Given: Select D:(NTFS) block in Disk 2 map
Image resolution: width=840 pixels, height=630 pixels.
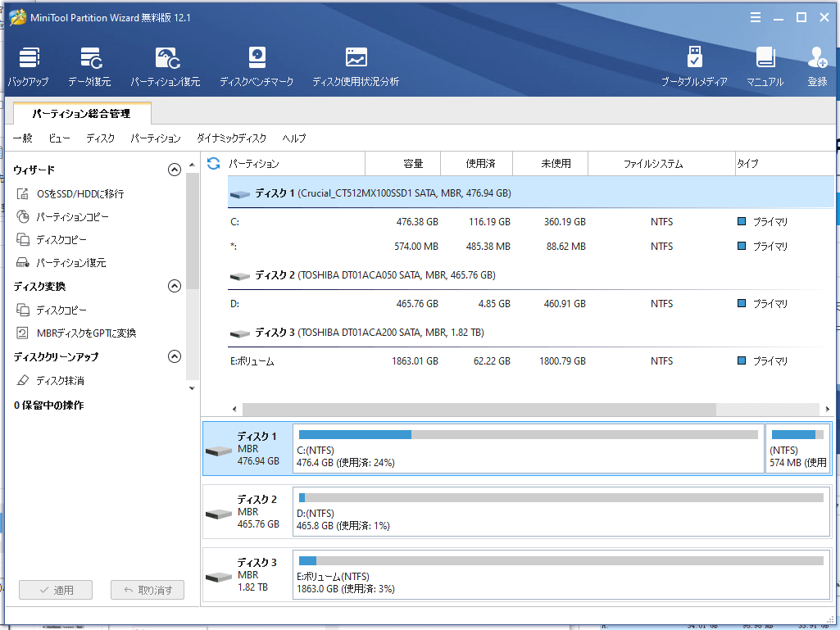Looking at the screenshot, I should (x=561, y=511).
